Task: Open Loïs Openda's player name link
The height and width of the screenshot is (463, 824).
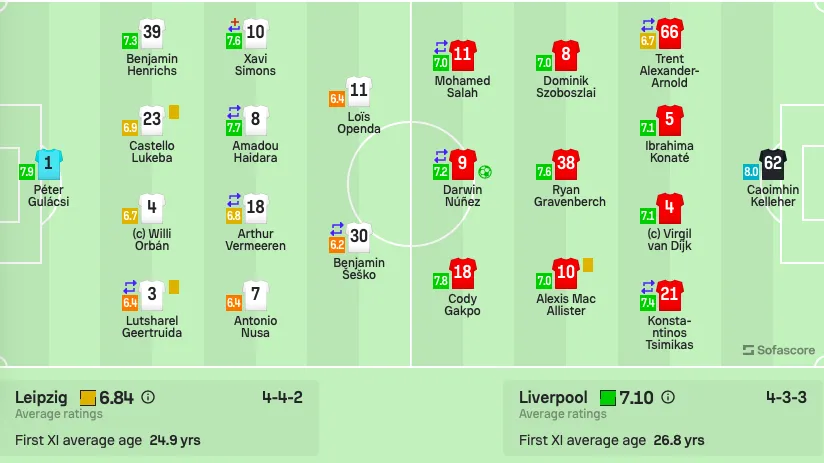Action: [x=359, y=122]
